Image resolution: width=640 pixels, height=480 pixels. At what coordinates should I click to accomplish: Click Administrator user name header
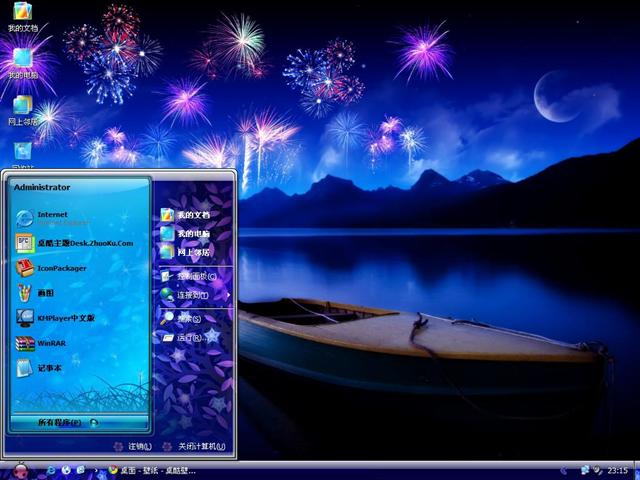pyautogui.click(x=42, y=187)
